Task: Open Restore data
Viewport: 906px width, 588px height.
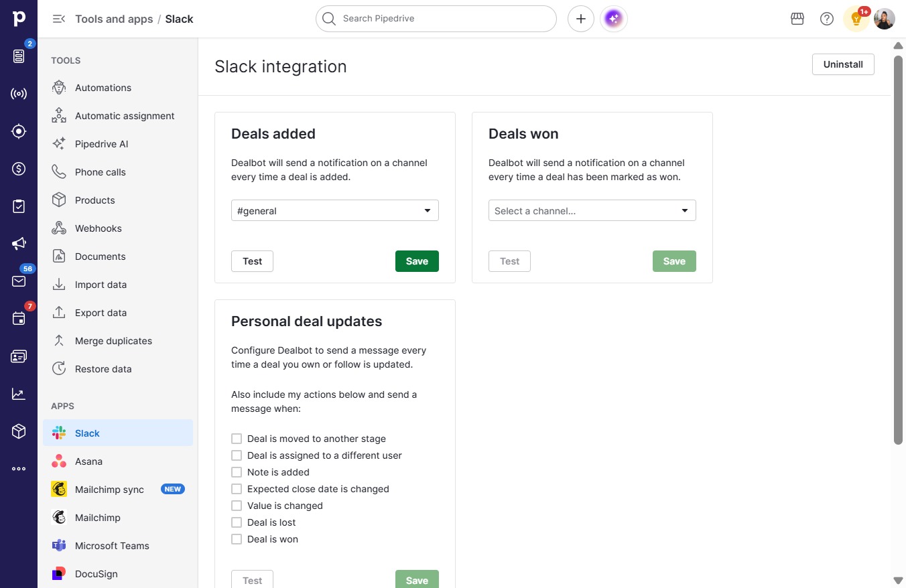Action: 118,369
